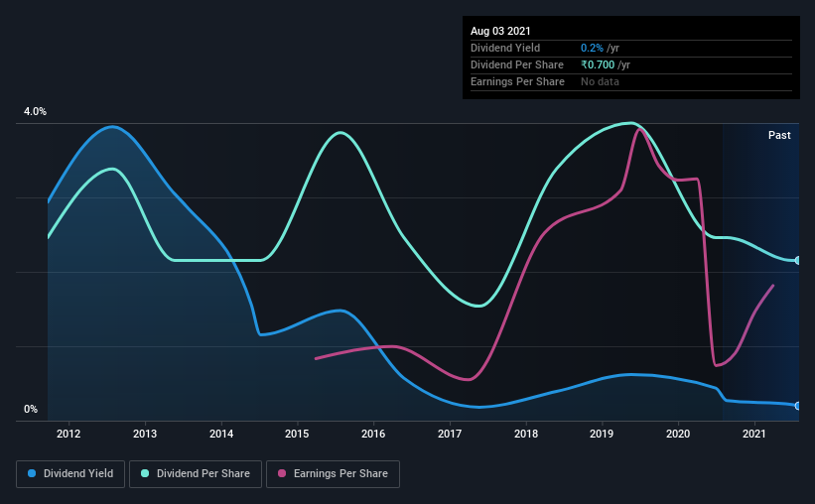Select the 2012 x-axis year label

68,434
